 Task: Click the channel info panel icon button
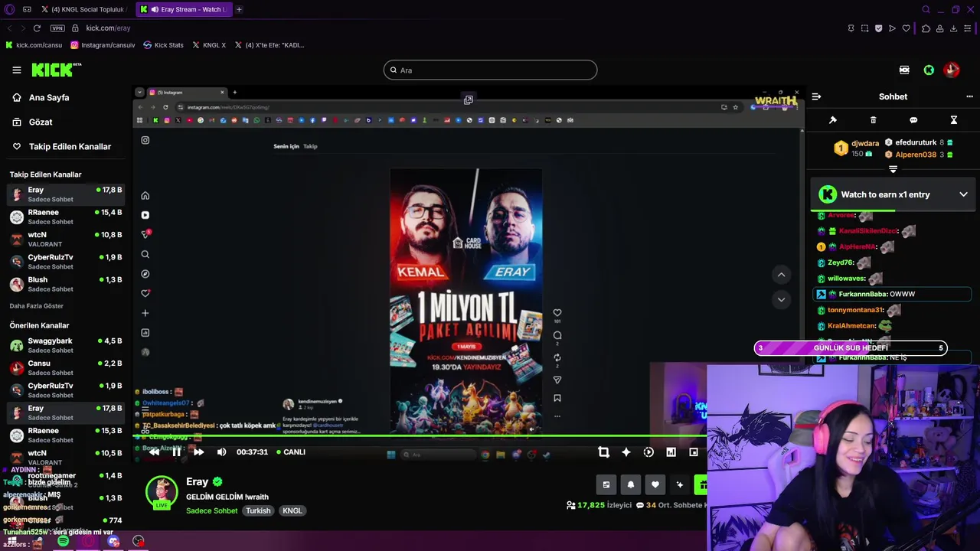click(x=606, y=484)
